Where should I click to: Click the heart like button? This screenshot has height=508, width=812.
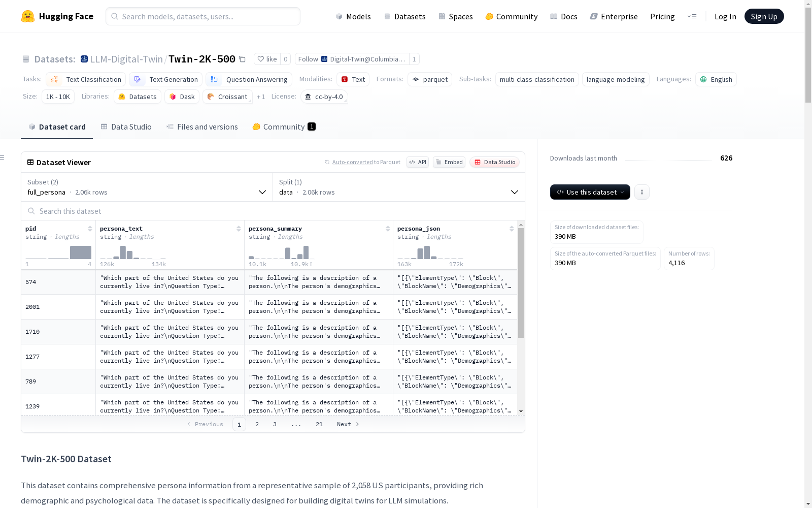point(267,59)
